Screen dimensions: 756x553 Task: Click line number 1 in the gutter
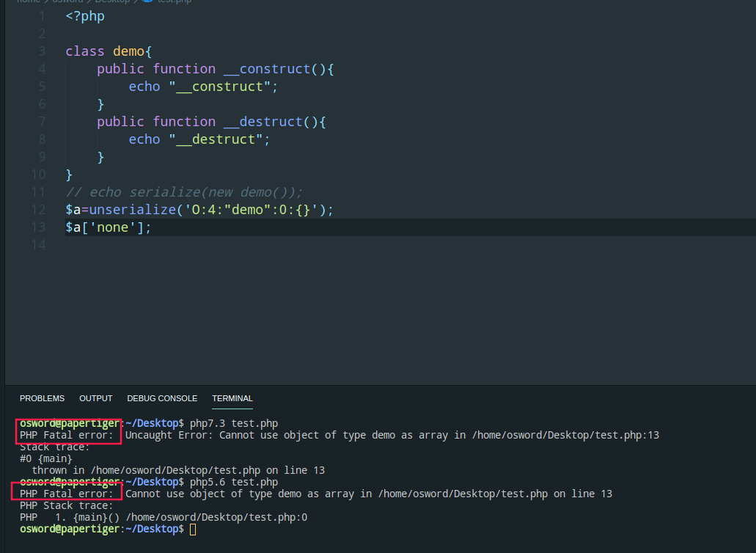pyautogui.click(x=41, y=15)
